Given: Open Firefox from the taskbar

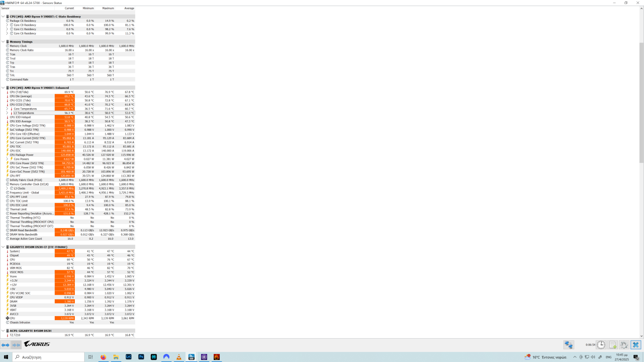Looking at the screenshot, I should [x=103, y=357].
